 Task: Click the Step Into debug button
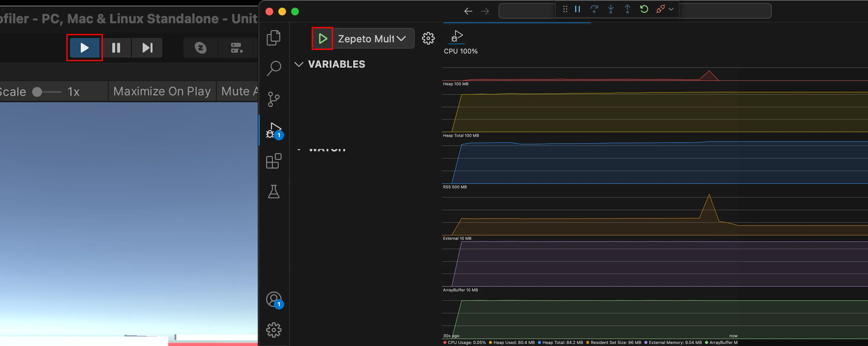click(x=611, y=9)
